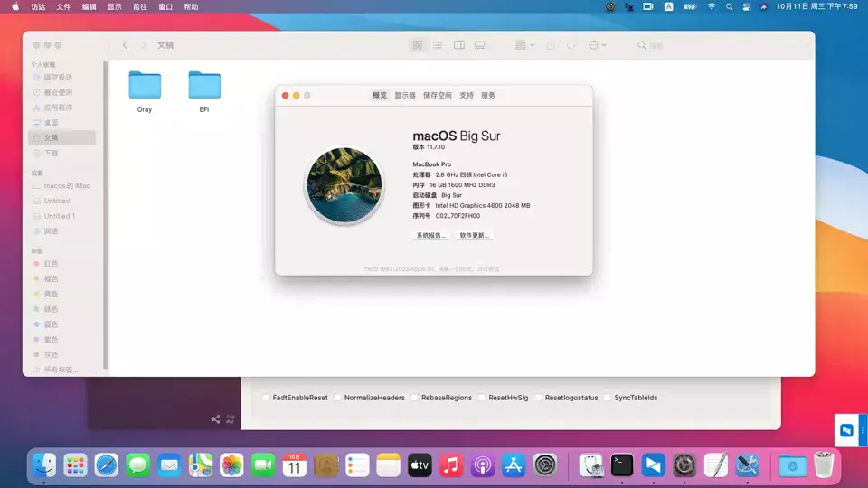Select the Untitled 1 volume in sidebar
Viewport: 868px width, 488px height.
61,216
